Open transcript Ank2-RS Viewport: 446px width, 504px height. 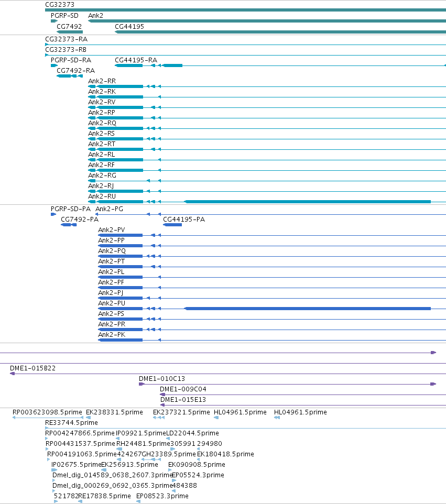point(101,133)
